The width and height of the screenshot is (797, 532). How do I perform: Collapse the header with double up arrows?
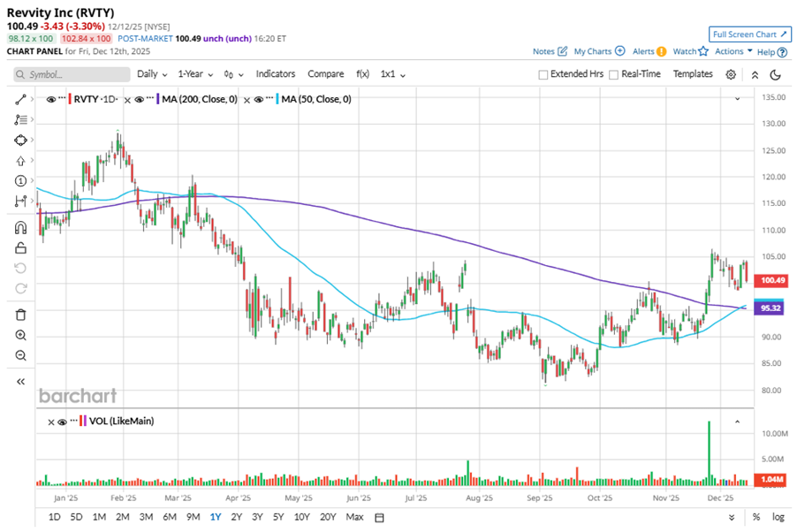click(x=755, y=75)
